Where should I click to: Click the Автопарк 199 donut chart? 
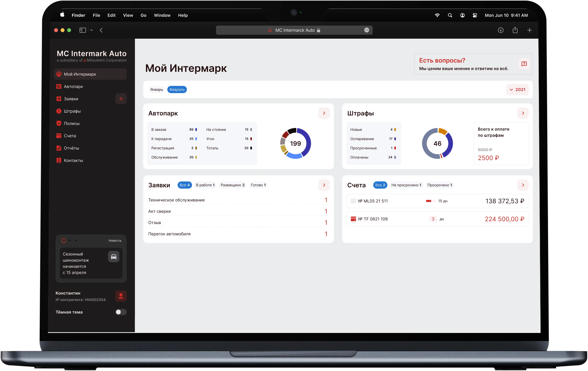(295, 143)
